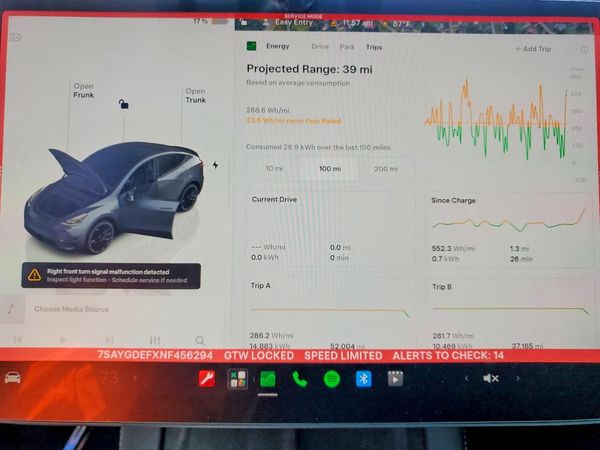Viewport: 600px width, 450px height.
Task: Tap the headlights icon on the left edge
Action: coord(16,37)
